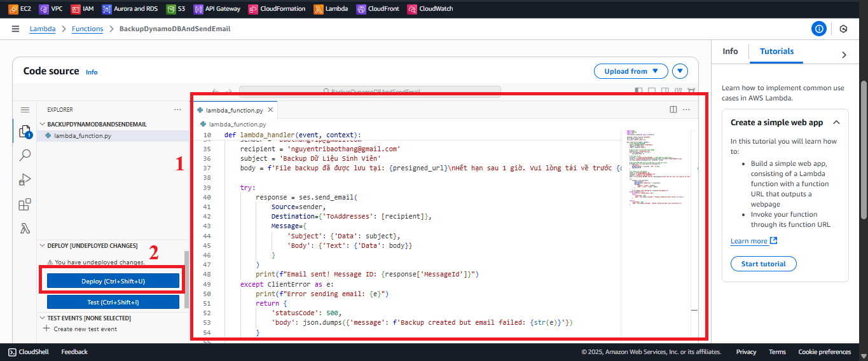Screen dimensions: 868x361
Task: Open Explorer panel more actions ellipsis
Action: point(177,109)
